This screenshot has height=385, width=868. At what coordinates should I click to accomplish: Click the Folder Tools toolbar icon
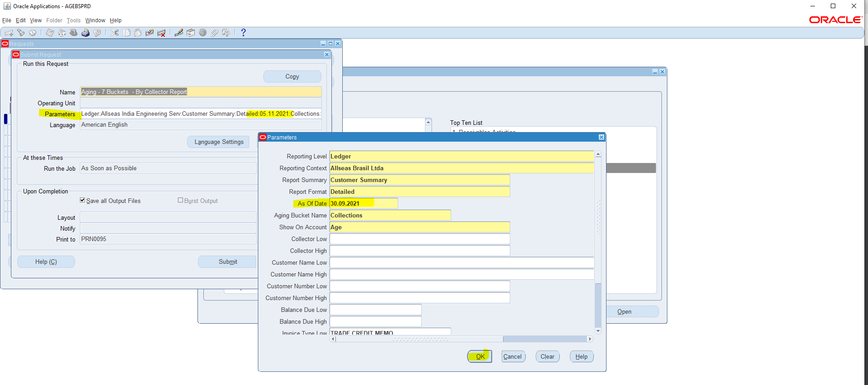[x=226, y=33]
